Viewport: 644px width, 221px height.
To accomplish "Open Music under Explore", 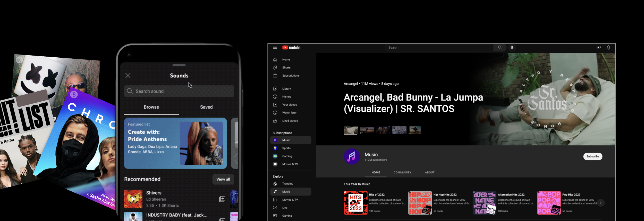I will [291, 192].
